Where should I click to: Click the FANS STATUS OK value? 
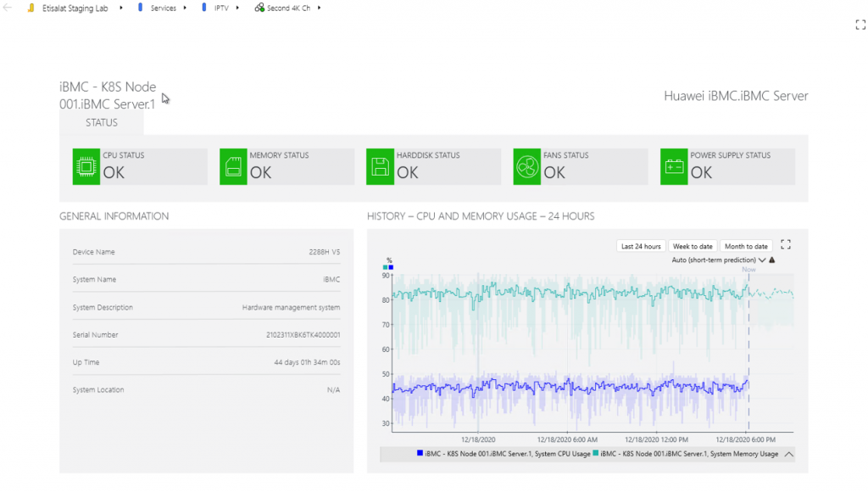(554, 173)
